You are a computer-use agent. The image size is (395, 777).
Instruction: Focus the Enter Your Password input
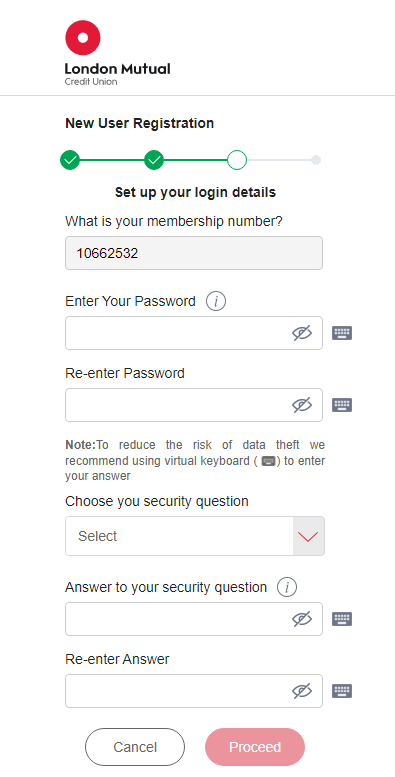pyautogui.click(x=194, y=333)
